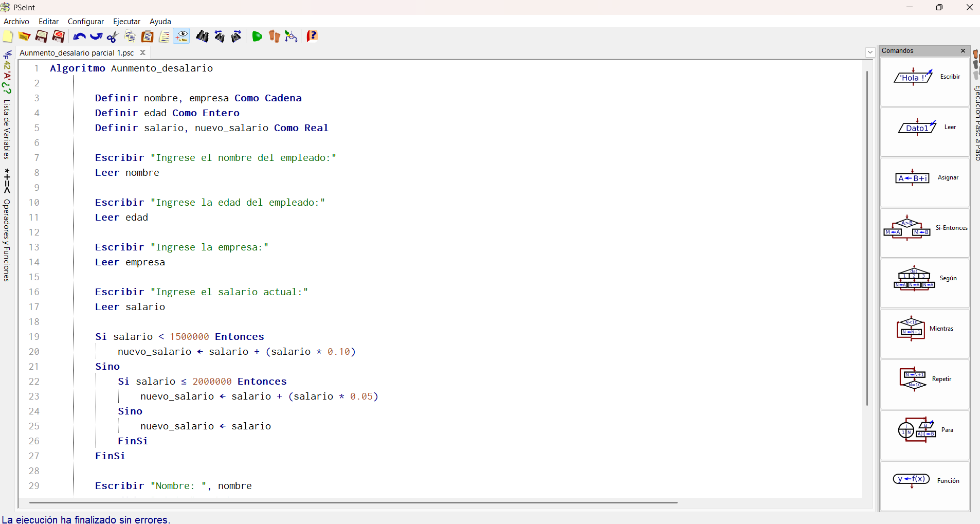Click the Undo arrow in toolbar
This screenshot has height=524, width=980.
click(79, 37)
